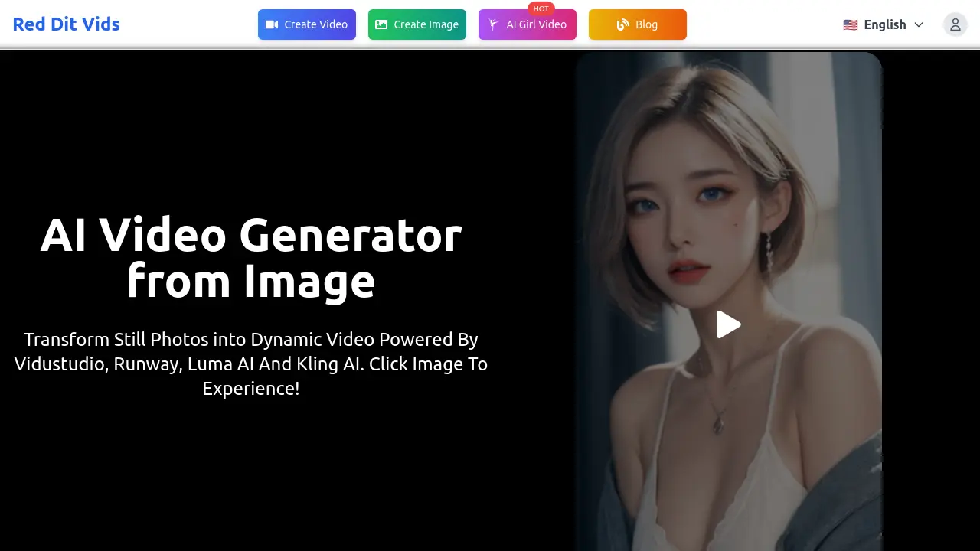The height and width of the screenshot is (551, 980).
Task: Click the red HOT badge
Action: [x=541, y=9]
